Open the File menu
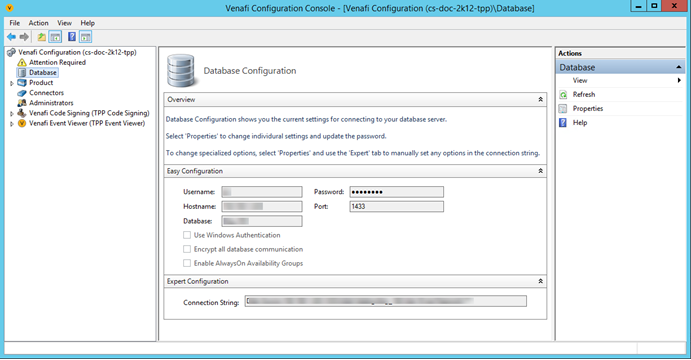This screenshot has height=360, width=691. [x=15, y=23]
